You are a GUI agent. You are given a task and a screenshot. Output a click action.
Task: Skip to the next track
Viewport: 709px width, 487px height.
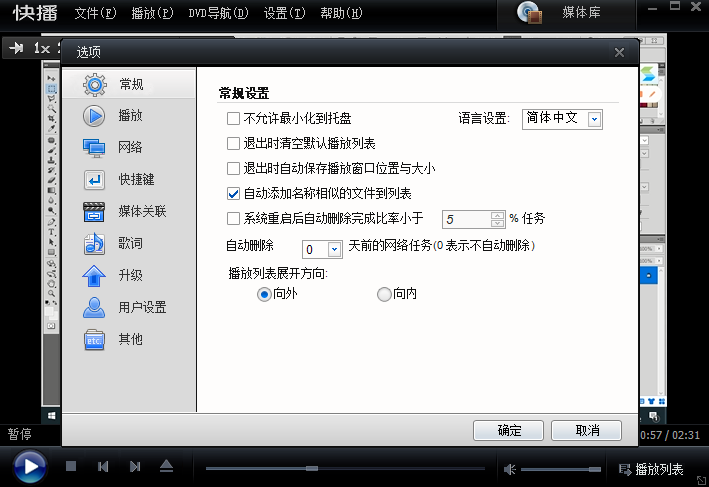(x=135, y=467)
